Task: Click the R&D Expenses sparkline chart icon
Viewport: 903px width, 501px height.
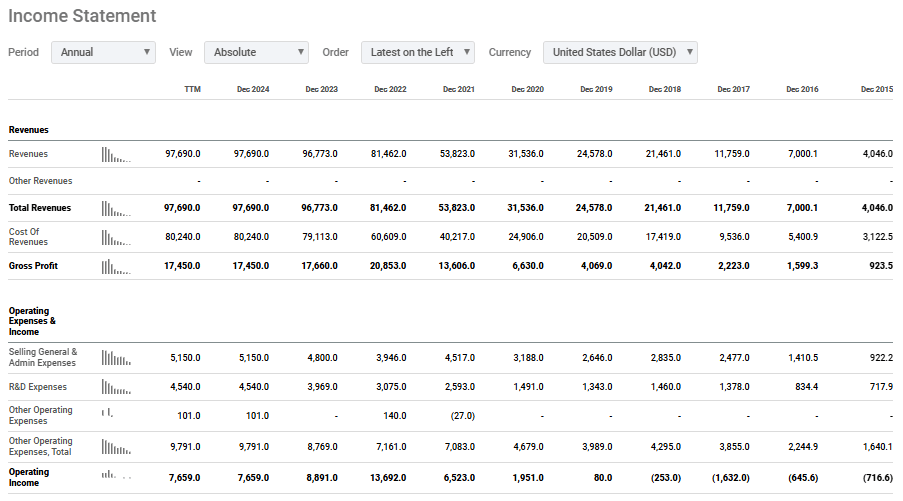Action: 116,387
